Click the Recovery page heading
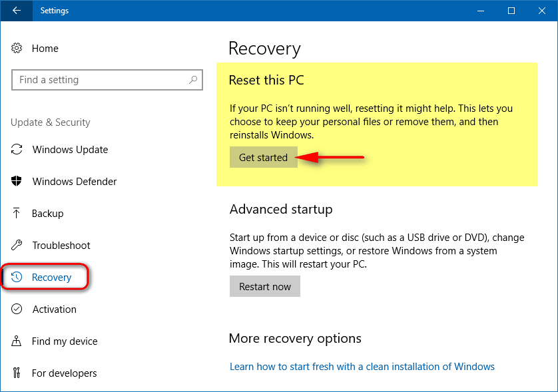The height and width of the screenshot is (392, 558). (265, 49)
